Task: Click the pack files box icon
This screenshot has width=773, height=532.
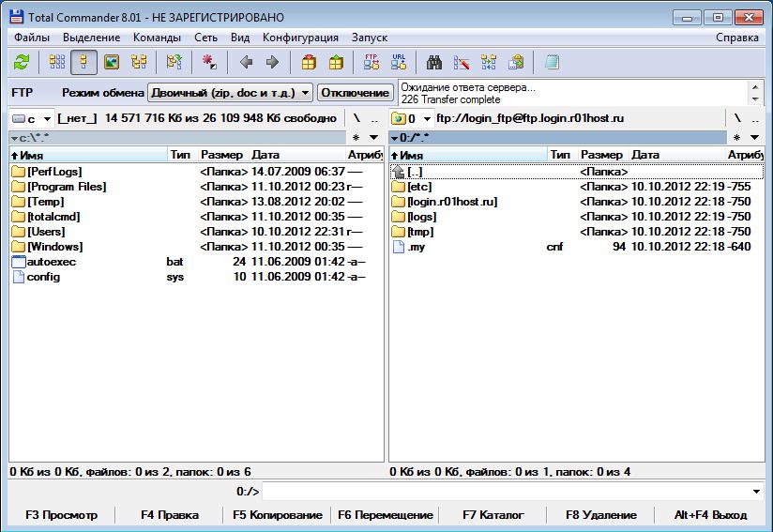Action: click(x=309, y=62)
